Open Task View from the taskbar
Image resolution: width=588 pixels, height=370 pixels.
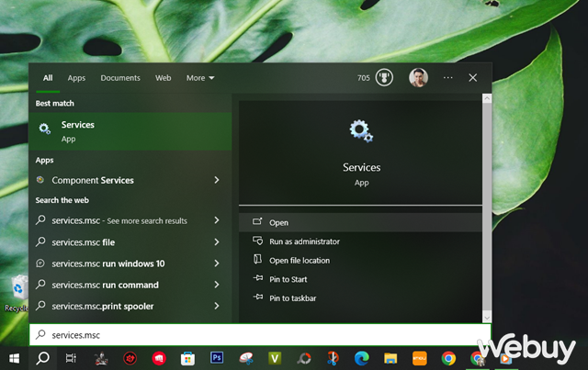pos(71,359)
